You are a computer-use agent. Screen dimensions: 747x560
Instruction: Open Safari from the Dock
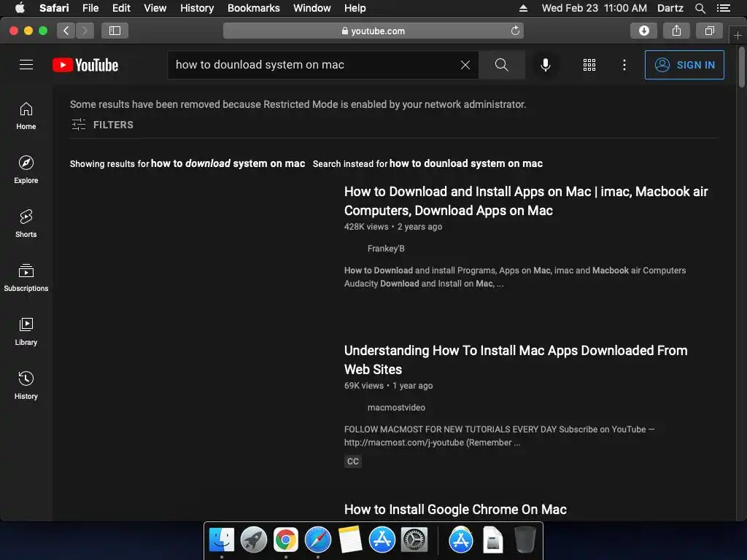point(318,540)
